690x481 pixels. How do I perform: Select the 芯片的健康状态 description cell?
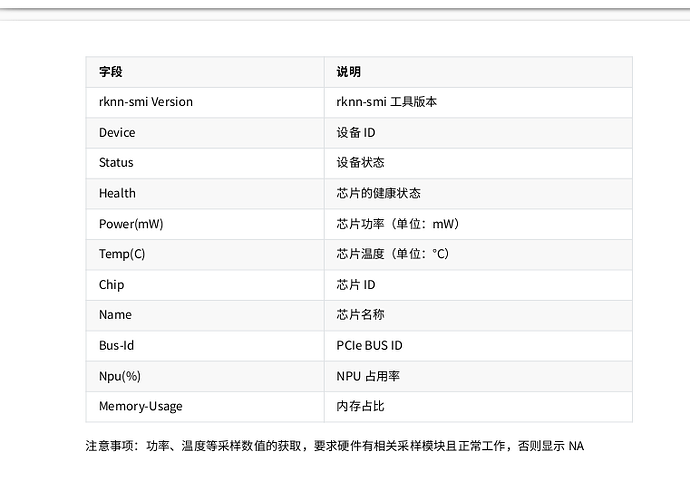(478, 193)
